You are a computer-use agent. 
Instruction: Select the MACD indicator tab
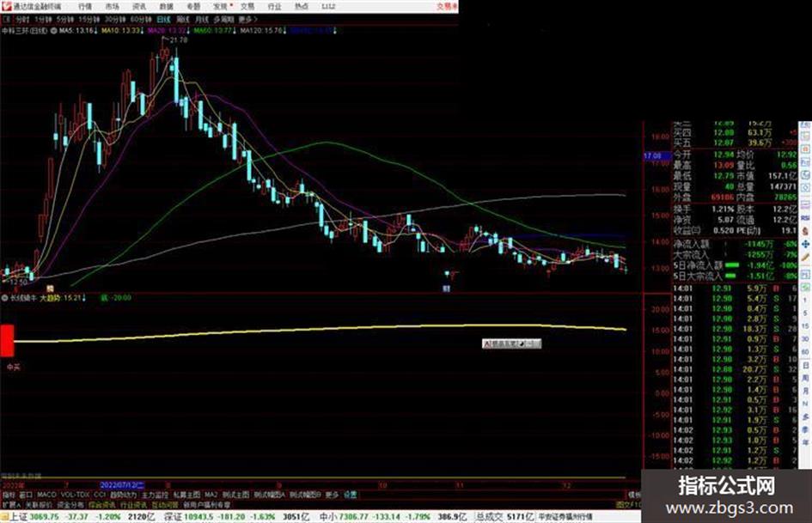pos(46,495)
